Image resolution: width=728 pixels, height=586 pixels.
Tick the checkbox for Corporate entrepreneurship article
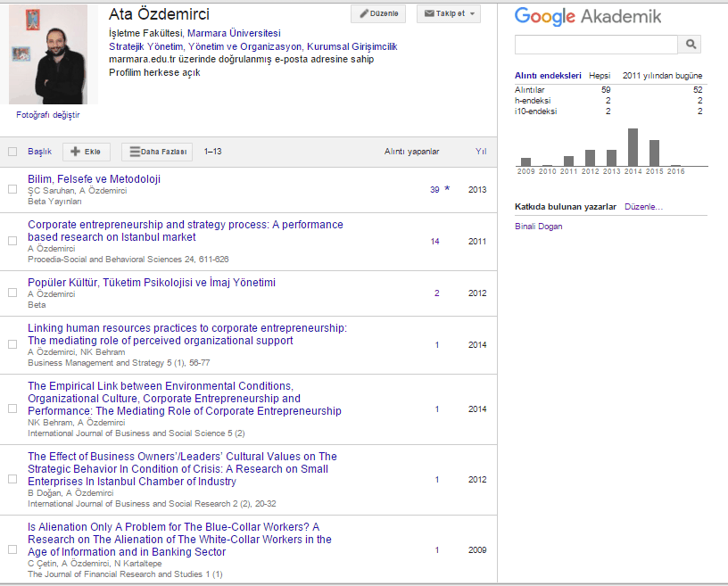point(12,242)
